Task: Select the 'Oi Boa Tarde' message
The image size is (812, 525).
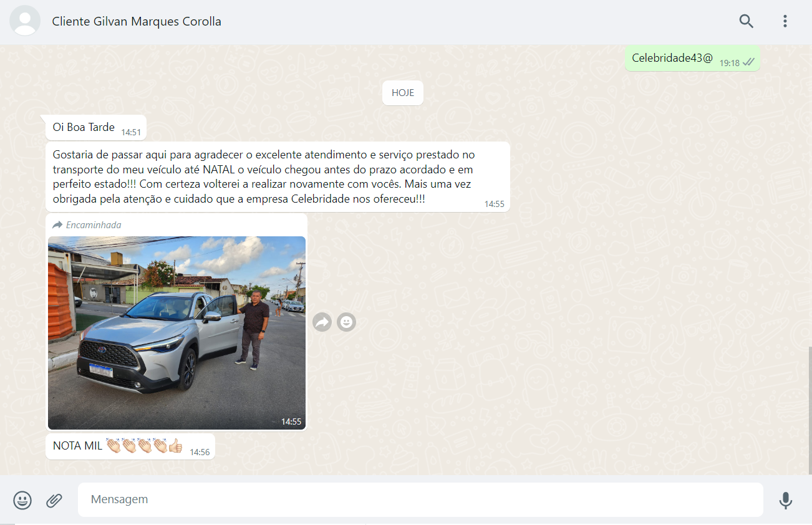Action: pyautogui.click(x=96, y=128)
